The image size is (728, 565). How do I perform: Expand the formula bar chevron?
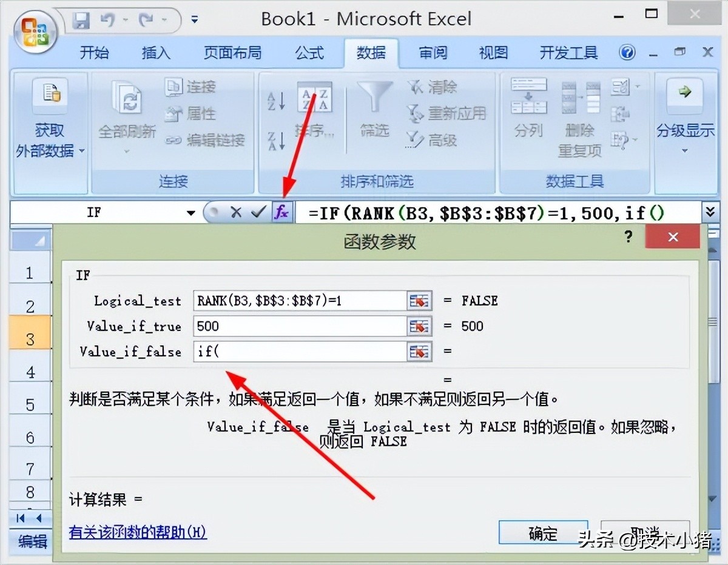tap(709, 212)
